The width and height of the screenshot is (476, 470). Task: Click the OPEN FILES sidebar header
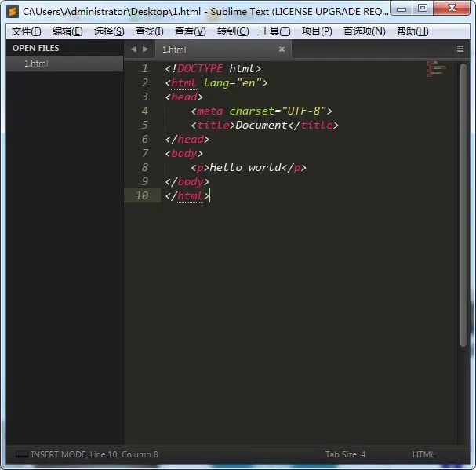pos(36,48)
